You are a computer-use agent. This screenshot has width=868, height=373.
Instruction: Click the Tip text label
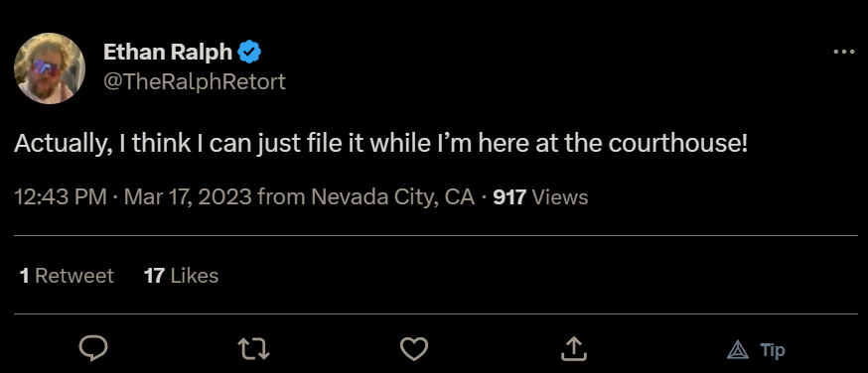pos(773,350)
